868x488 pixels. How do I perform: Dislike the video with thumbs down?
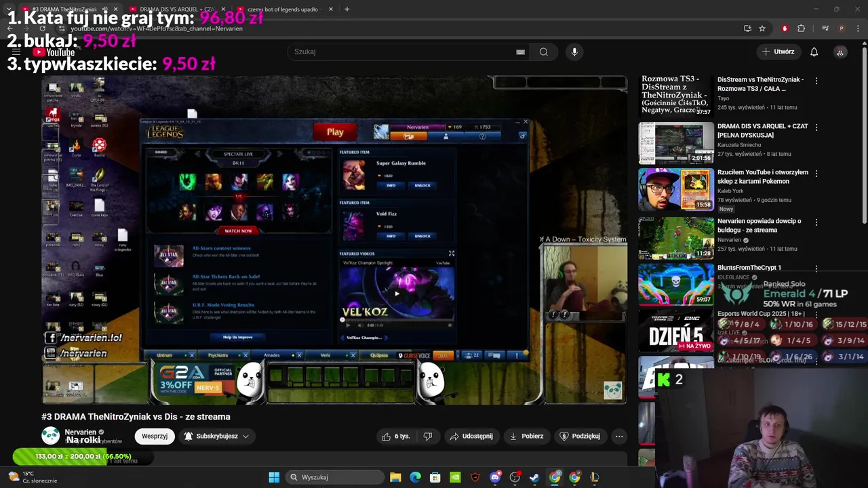pyautogui.click(x=427, y=436)
